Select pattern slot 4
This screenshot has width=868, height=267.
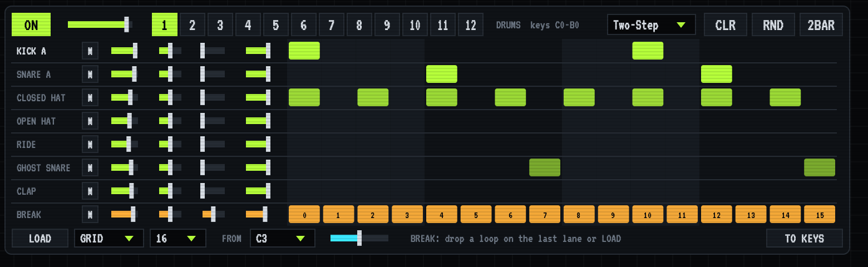pos(248,25)
